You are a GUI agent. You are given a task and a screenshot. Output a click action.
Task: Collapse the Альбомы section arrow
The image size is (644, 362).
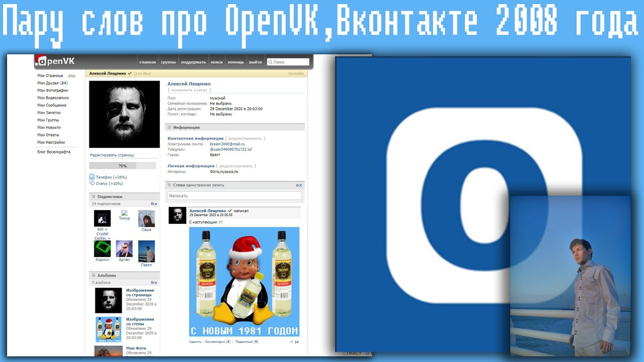coord(94,276)
